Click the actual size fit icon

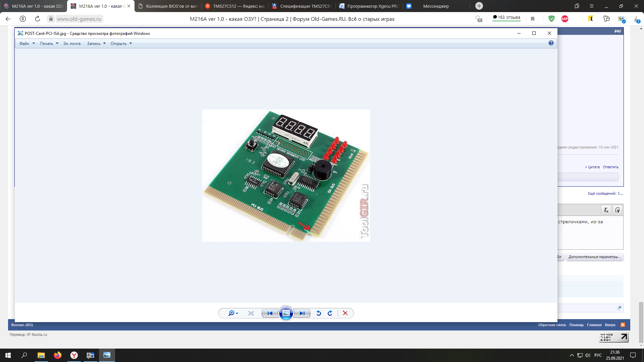(x=251, y=313)
